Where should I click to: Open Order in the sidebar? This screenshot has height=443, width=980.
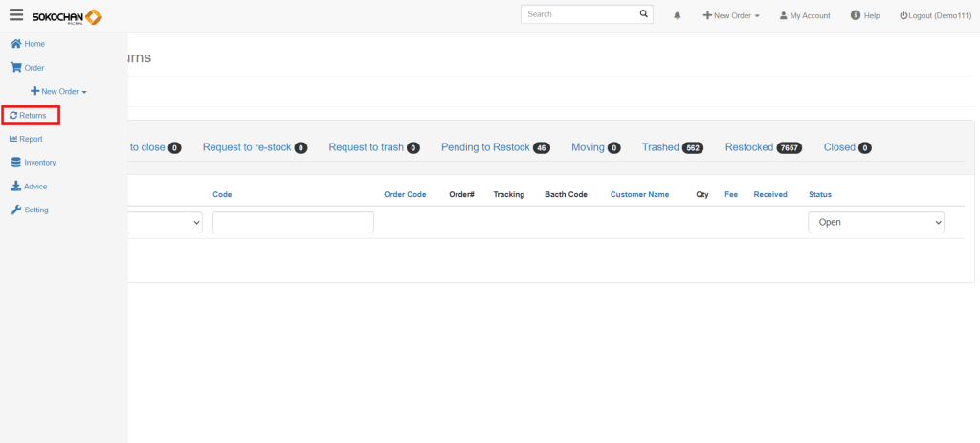pyautogui.click(x=28, y=68)
